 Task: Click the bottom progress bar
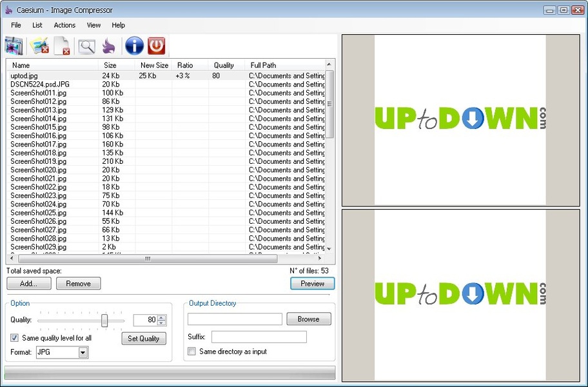point(170,373)
